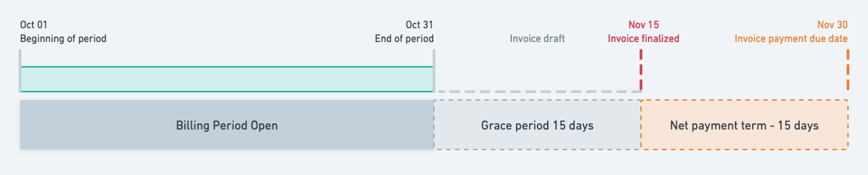The height and width of the screenshot is (175, 868).
Task: Click the bottom edge line of teal bar
Action: tap(227, 92)
